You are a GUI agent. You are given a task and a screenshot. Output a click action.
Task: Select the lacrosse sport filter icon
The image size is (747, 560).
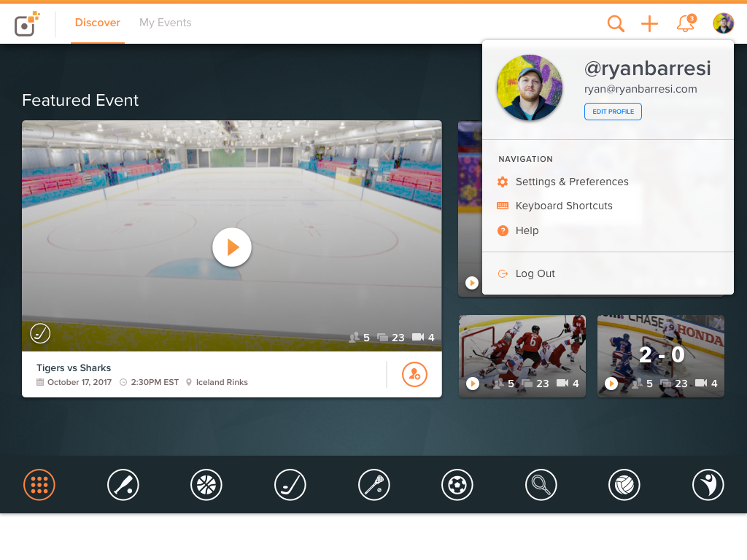pyautogui.click(x=374, y=484)
